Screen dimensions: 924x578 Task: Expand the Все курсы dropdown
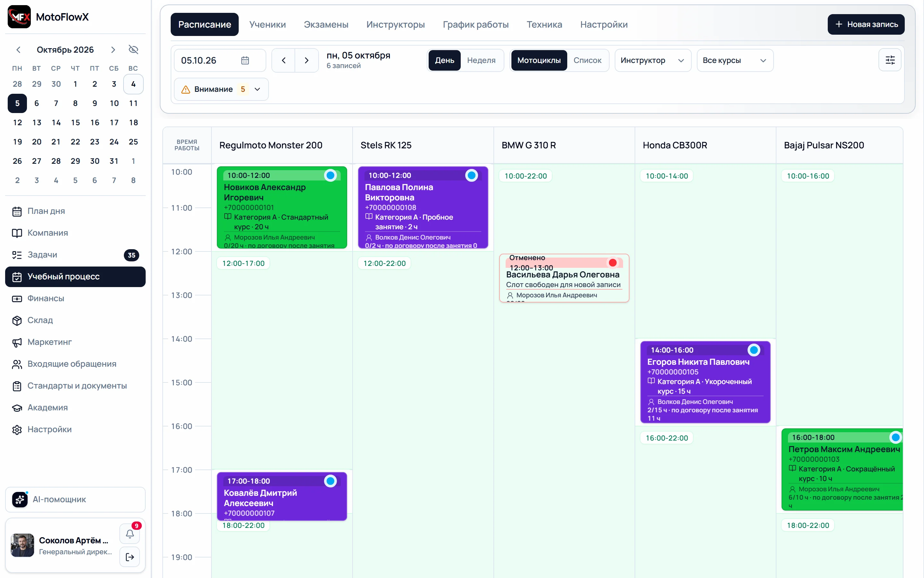coord(735,60)
